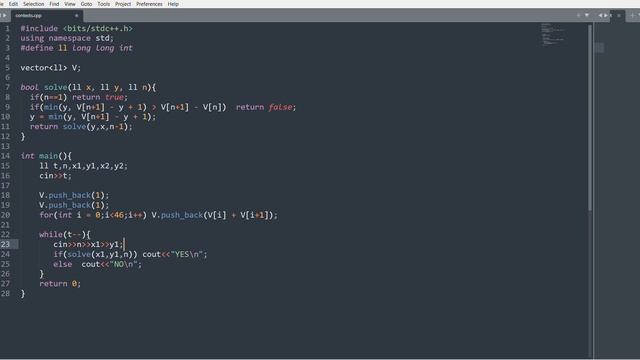
Task: Open the Find menu
Action: click(54, 4)
